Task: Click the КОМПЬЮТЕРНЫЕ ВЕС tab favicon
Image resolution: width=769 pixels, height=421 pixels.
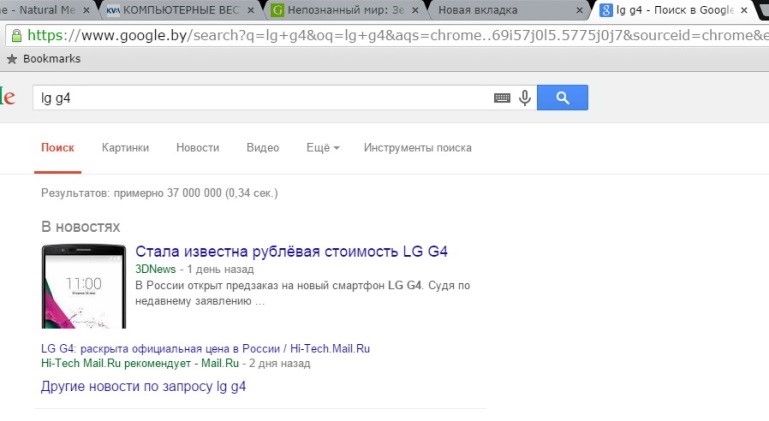Action: [x=113, y=10]
